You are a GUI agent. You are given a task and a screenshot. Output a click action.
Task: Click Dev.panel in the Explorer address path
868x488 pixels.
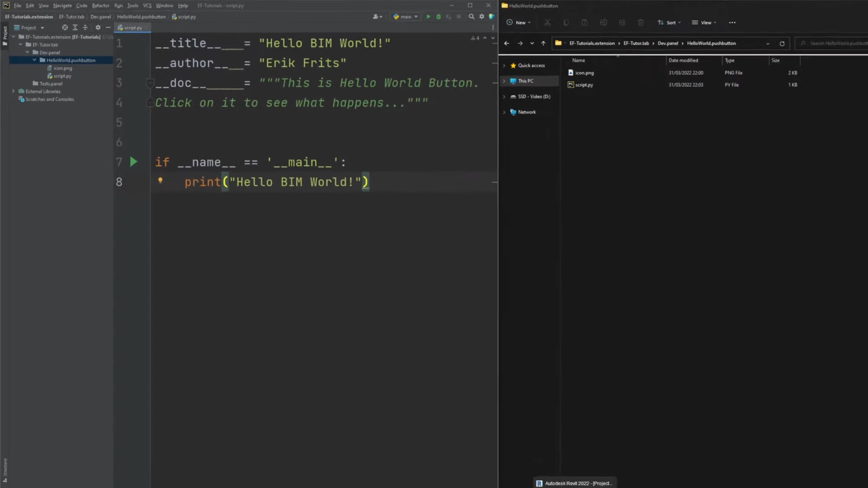(x=667, y=43)
